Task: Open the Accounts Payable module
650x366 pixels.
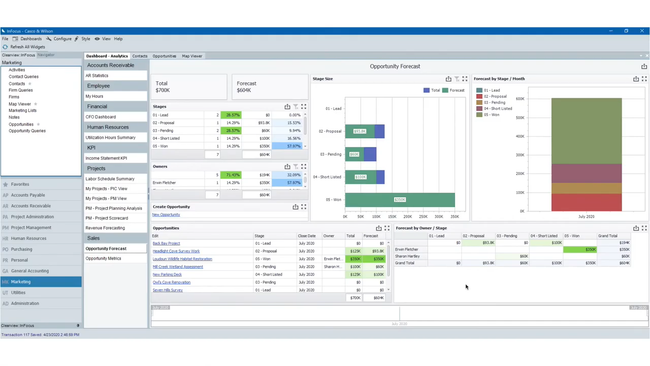Action: (41, 195)
